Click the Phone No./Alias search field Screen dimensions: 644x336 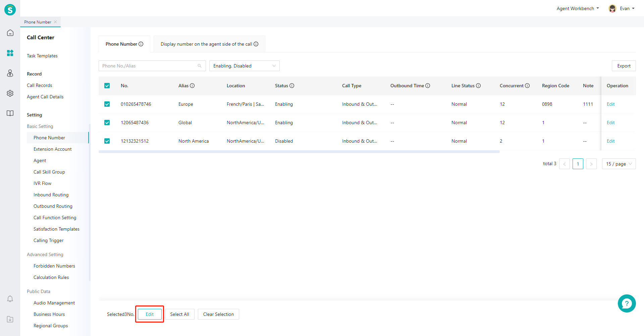click(x=152, y=66)
